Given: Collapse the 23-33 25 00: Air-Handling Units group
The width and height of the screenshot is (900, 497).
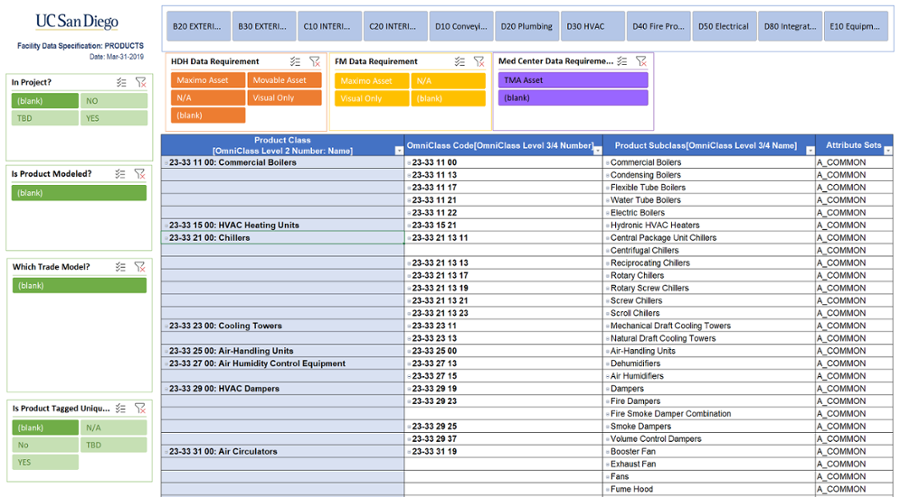Looking at the screenshot, I should coord(166,351).
